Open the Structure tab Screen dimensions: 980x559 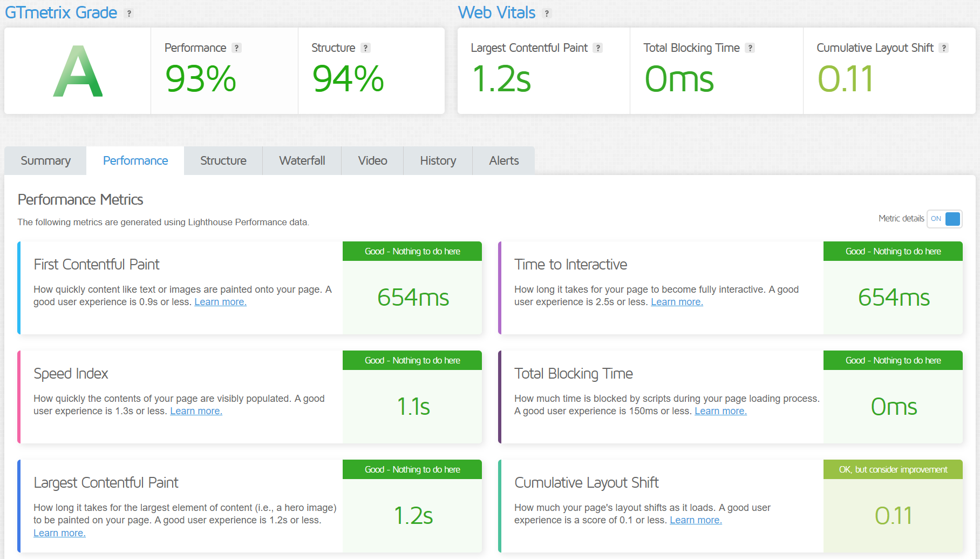[x=223, y=161]
